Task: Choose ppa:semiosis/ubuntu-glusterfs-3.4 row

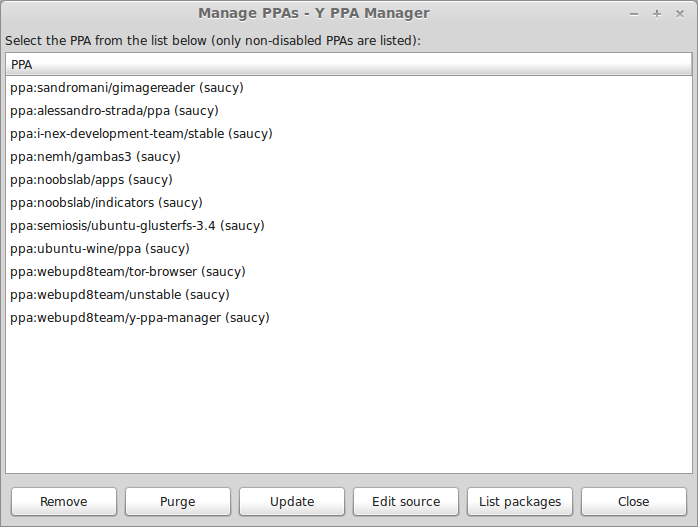Action: click(349, 226)
